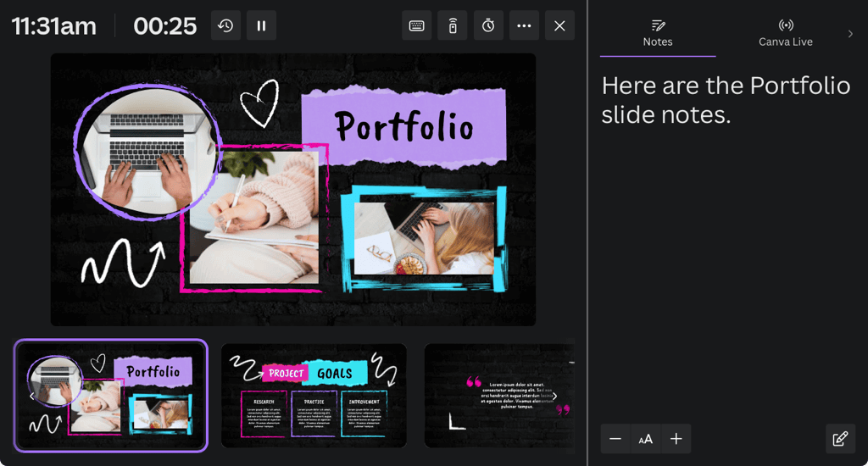Image resolution: width=868 pixels, height=466 pixels.
Task: Close the presenter view
Action: pos(559,25)
